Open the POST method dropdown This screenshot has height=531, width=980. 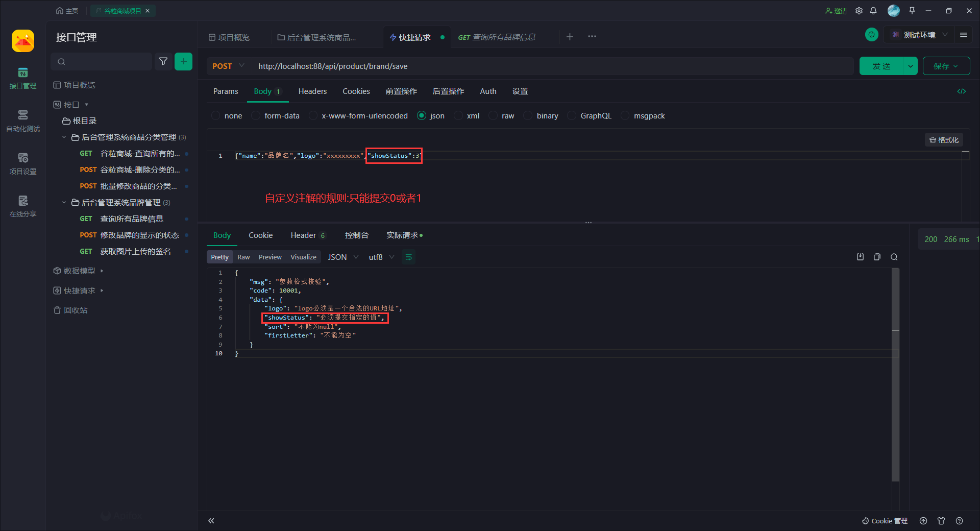pos(228,66)
